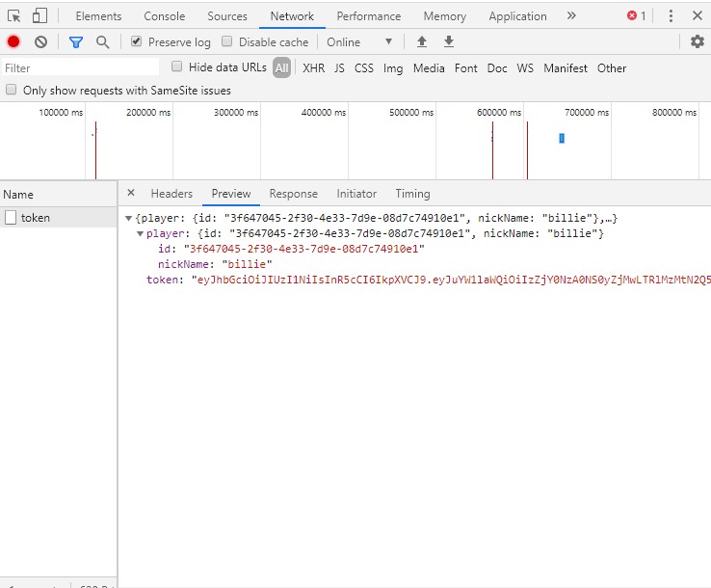The image size is (711, 588).
Task: Filter requests by Font
Action: pyautogui.click(x=465, y=68)
